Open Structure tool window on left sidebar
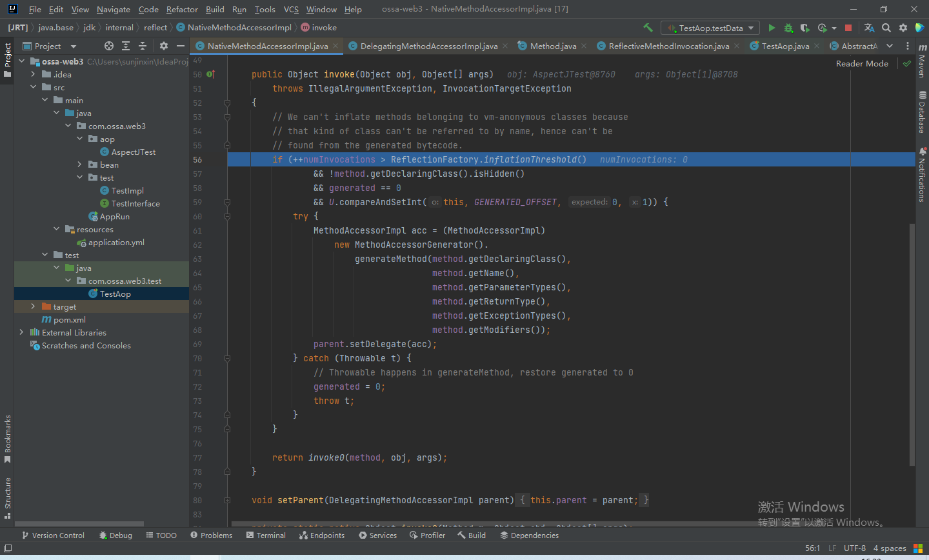 tap(8, 498)
